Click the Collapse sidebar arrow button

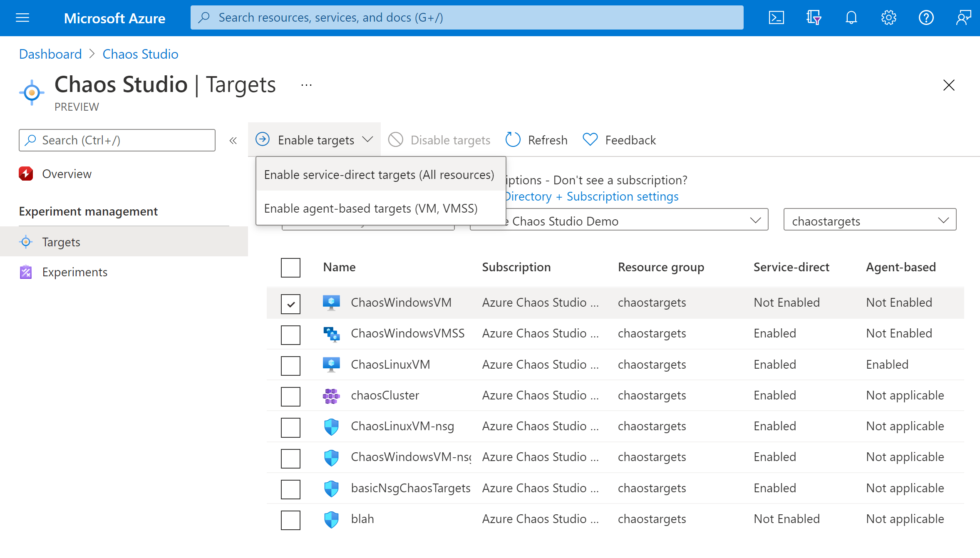pos(233,141)
